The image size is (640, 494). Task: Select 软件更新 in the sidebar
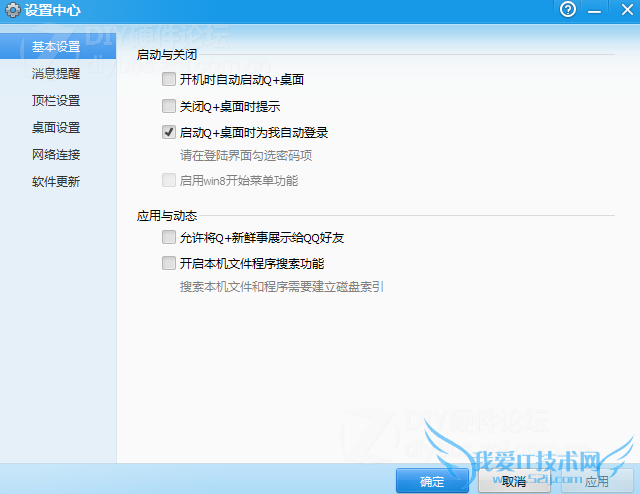(x=56, y=181)
